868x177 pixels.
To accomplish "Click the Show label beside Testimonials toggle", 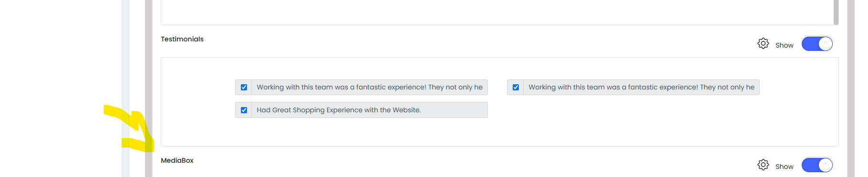I will 785,45.
